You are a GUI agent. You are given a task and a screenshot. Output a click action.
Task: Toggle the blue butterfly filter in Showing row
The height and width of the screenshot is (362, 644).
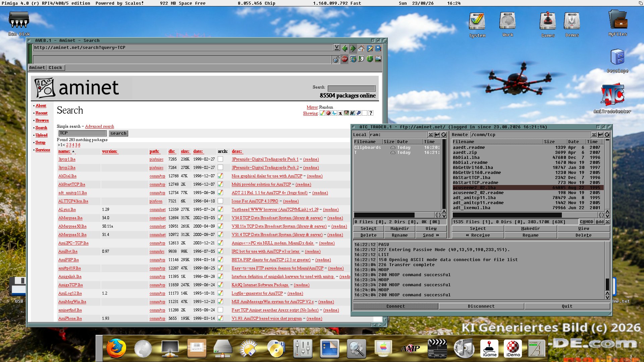tap(334, 113)
